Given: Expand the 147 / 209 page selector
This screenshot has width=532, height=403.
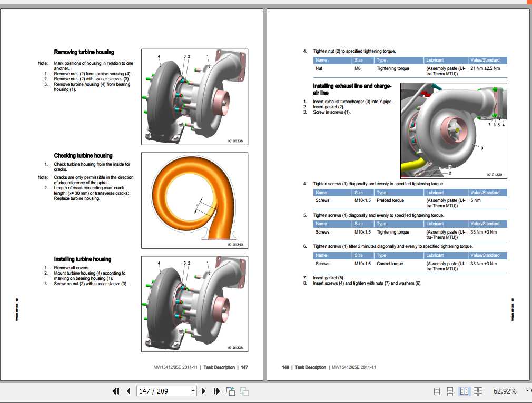Looking at the screenshot, I should 193,391.
